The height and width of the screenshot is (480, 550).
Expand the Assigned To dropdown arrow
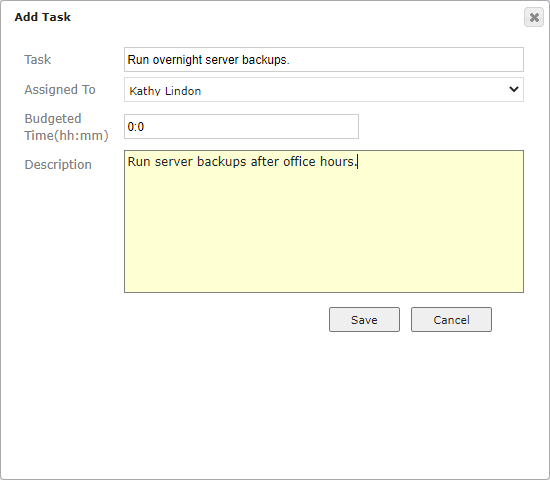(x=514, y=89)
